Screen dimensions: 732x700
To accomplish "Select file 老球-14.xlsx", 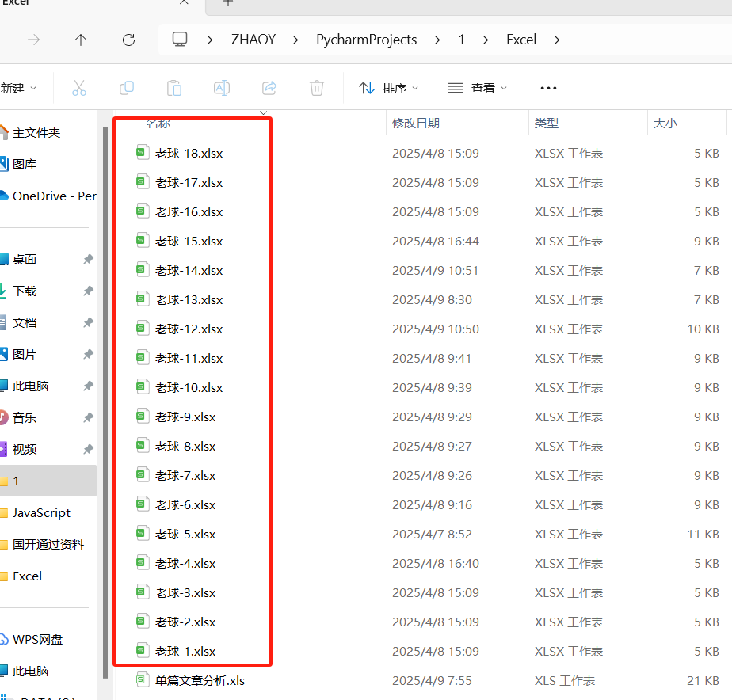I will click(189, 271).
